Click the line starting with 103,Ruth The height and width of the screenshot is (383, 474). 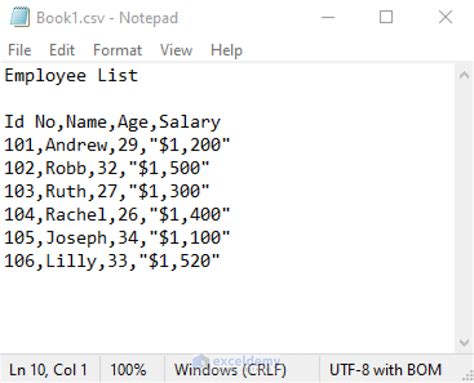[107, 192]
